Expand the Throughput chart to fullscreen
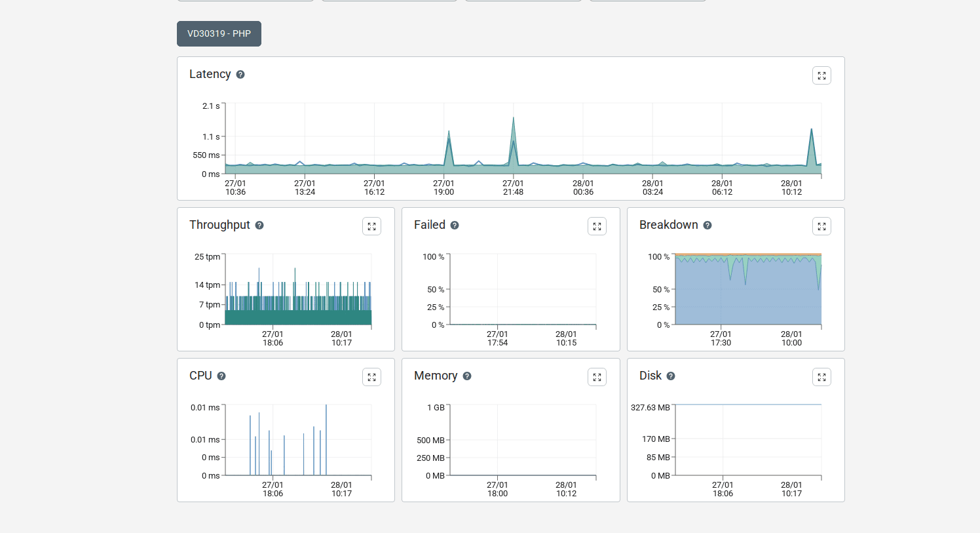980x533 pixels. (371, 226)
